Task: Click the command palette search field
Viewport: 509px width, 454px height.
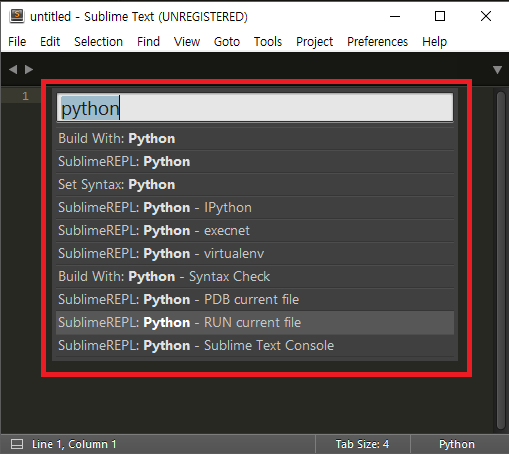Action: pyautogui.click(x=255, y=108)
